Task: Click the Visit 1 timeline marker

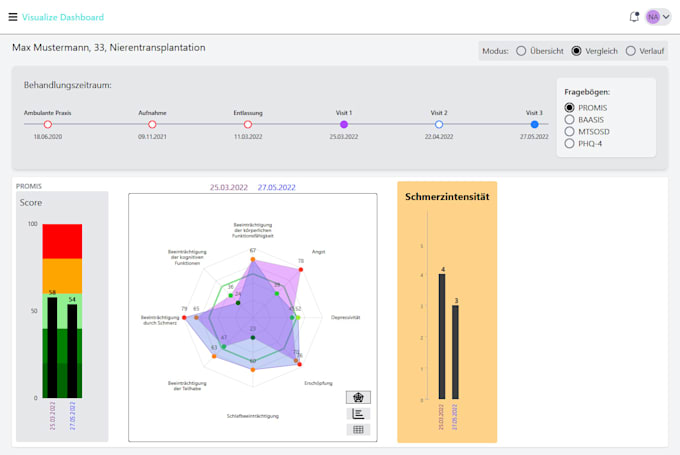Action: point(343,124)
